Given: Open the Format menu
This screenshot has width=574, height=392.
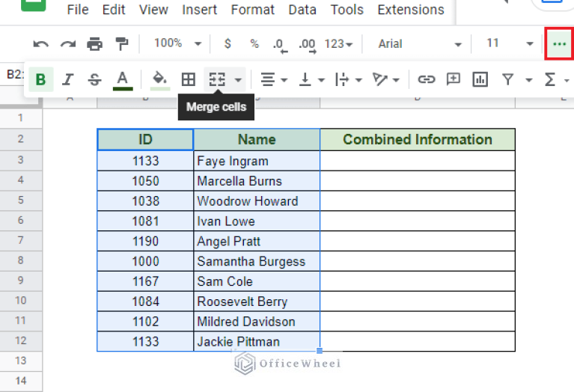Looking at the screenshot, I should click(x=253, y=10).
